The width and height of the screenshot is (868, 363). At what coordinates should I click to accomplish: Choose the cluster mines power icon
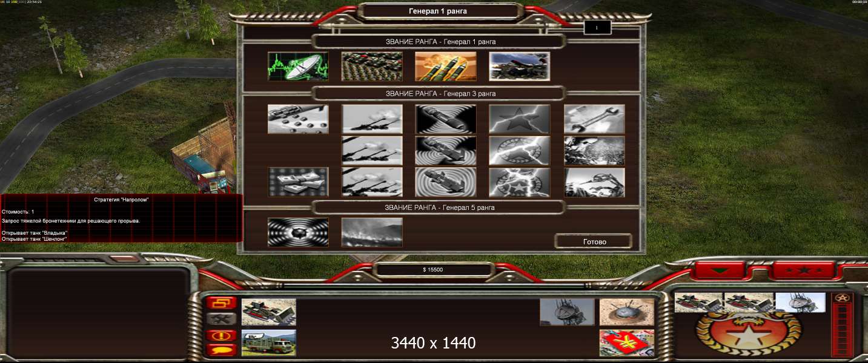coord(298,119)
